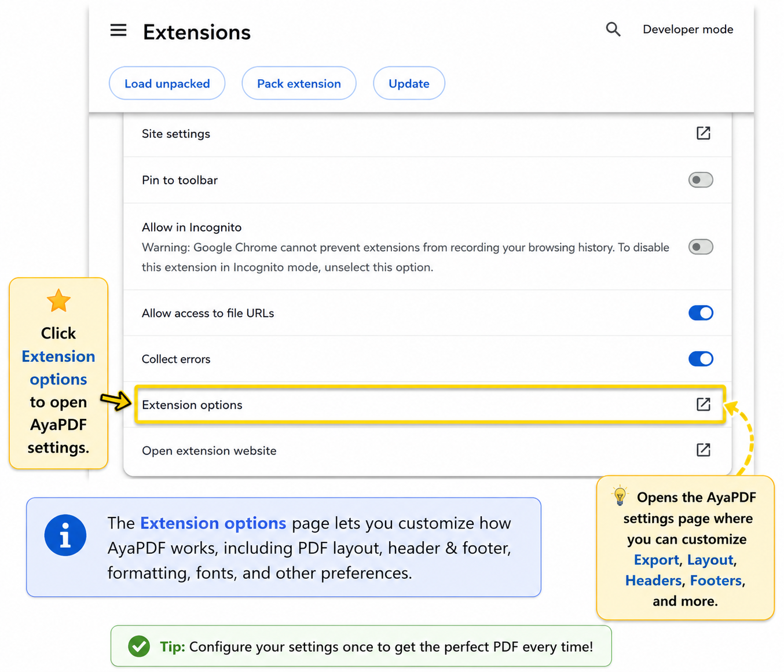Click the search extensions magnifier icon
The height and width of the screenshot is (672, 784).
[x=613, y=30]
